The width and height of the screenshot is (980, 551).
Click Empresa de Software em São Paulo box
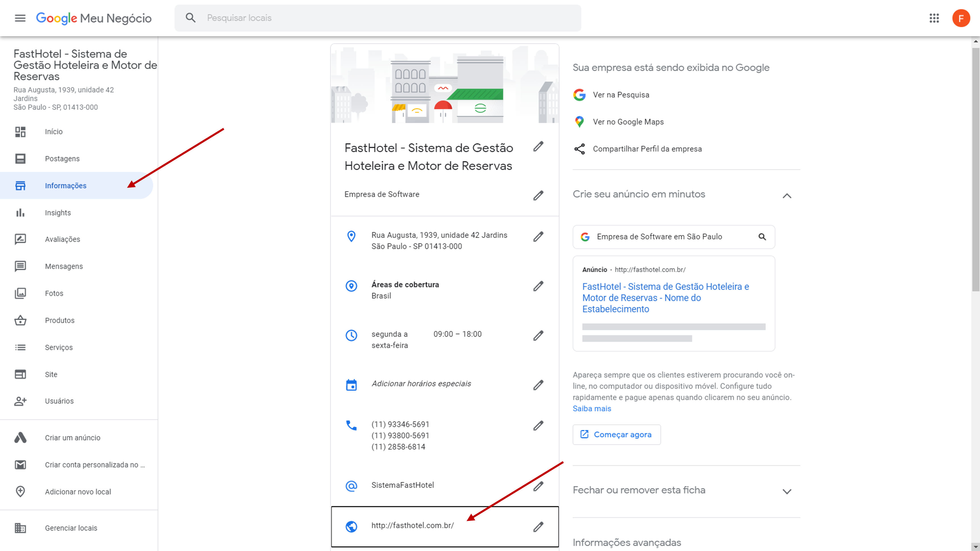(x=674, y=237)
